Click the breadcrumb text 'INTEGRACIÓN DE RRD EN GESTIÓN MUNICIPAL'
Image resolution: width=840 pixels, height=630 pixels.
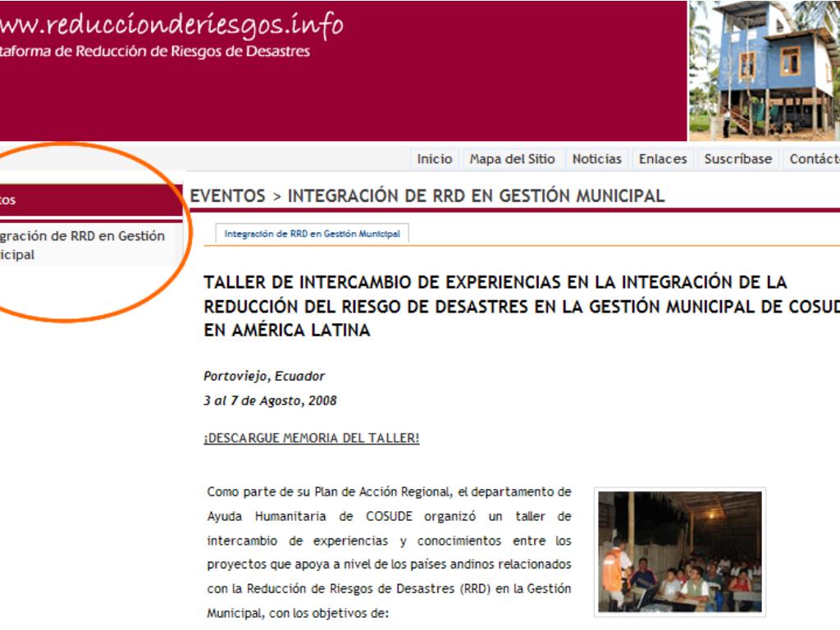click(x=476, y=195)
